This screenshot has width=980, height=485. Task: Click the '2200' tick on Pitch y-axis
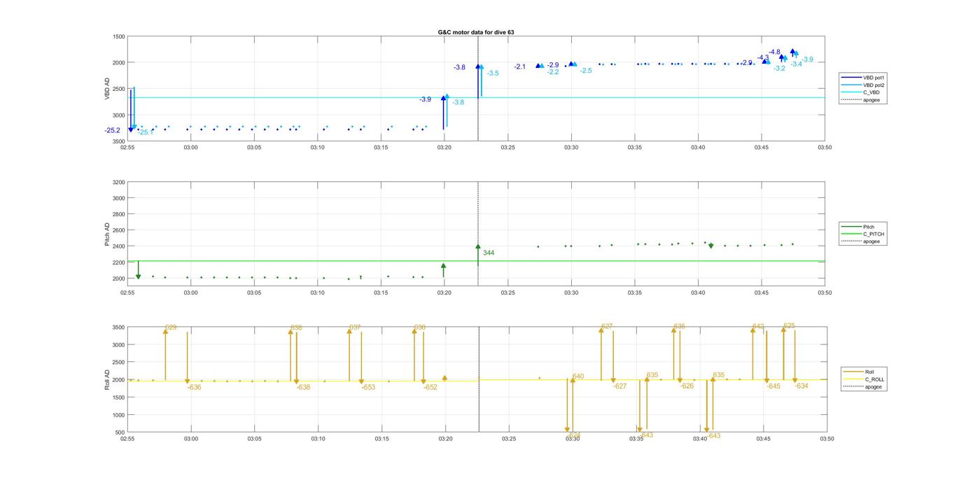point(118,262)
